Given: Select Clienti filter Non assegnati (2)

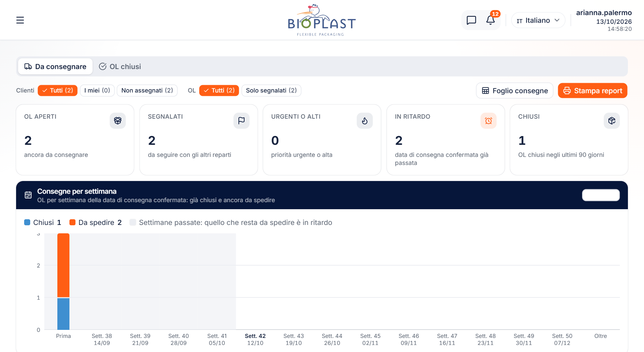Looking at the screenshot, I should (x=147, y=91).
